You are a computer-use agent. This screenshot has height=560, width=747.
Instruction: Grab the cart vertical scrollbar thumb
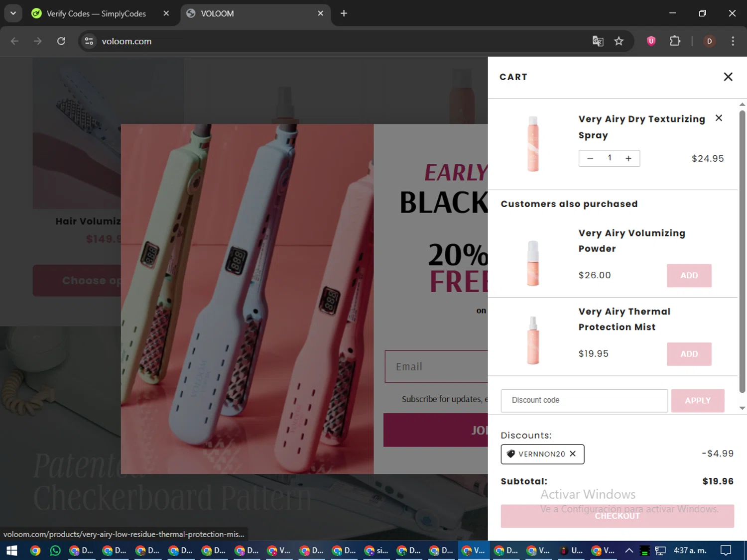click(742, 251)
